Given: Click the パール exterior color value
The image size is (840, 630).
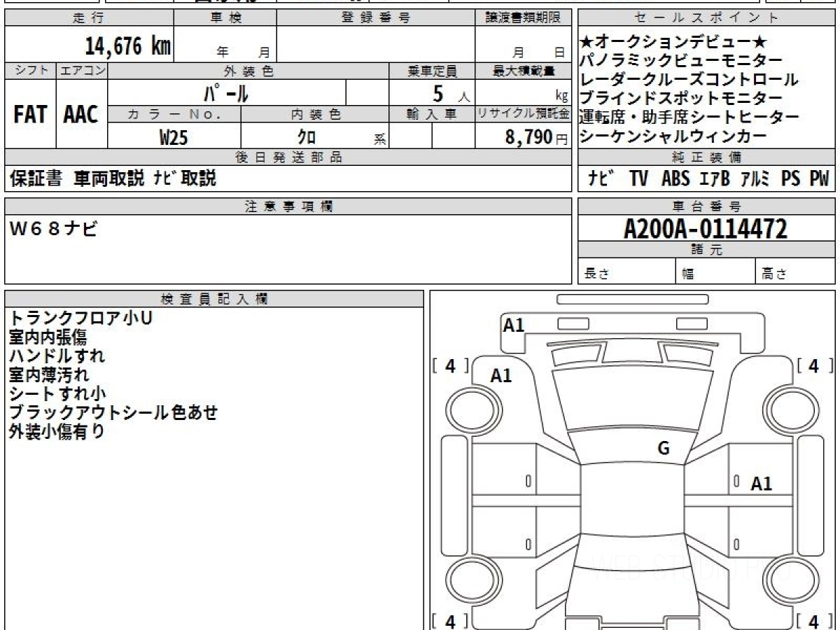Looking at the screenshot, I should coord(227,92).
